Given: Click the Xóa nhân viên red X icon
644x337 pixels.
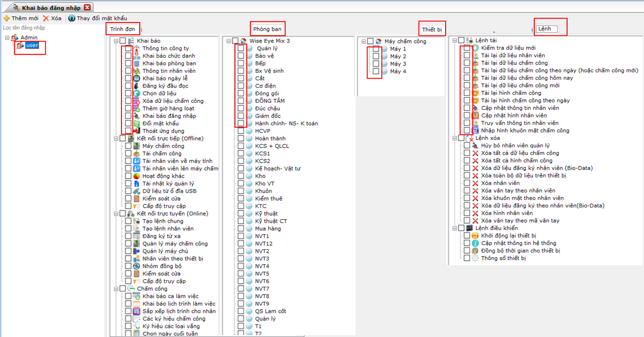Looking at the screenshot, I should 475,183.
